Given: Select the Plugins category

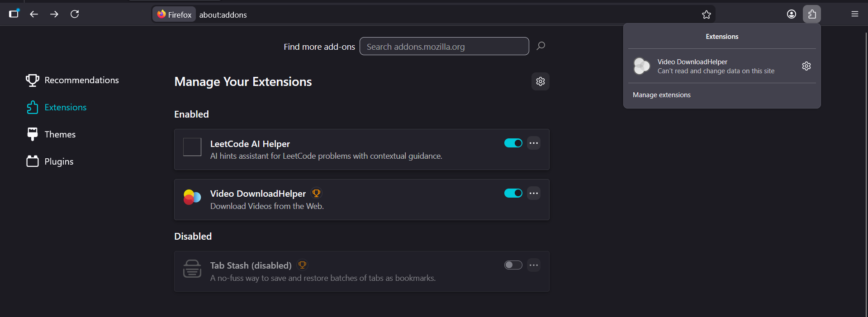Looking at the screenshot, I should pyautogui.click(x=59, y=161).
